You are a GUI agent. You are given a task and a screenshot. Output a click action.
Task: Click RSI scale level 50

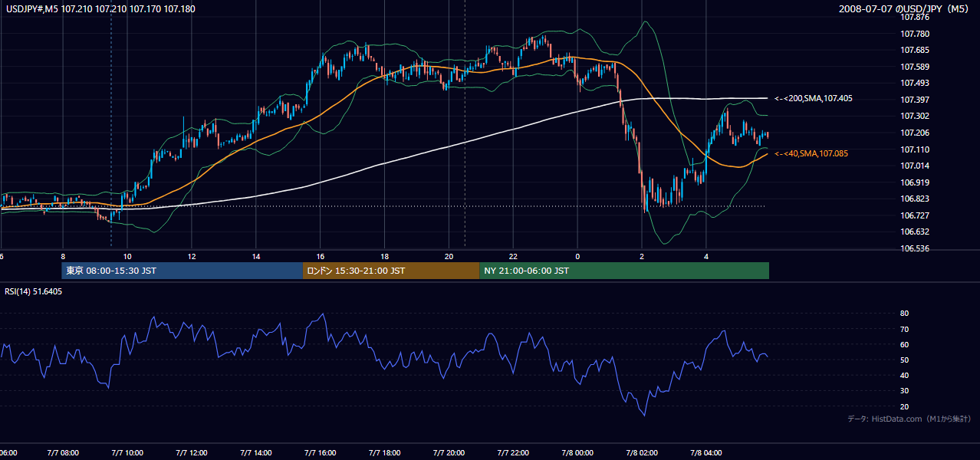[904, 360]
